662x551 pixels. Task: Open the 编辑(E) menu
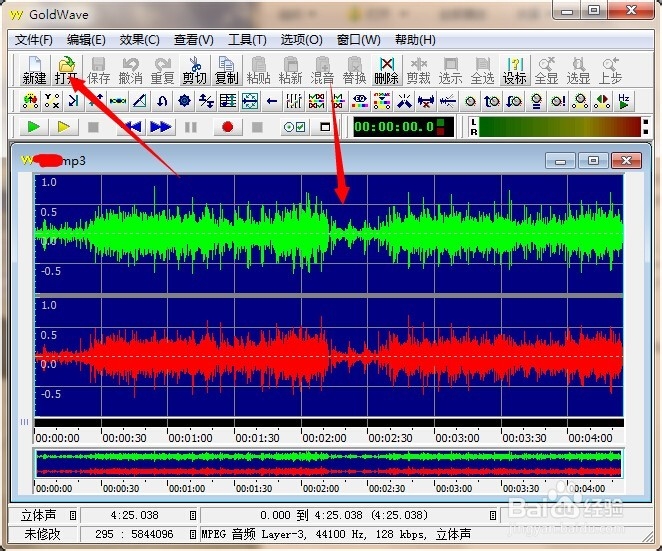86,40
